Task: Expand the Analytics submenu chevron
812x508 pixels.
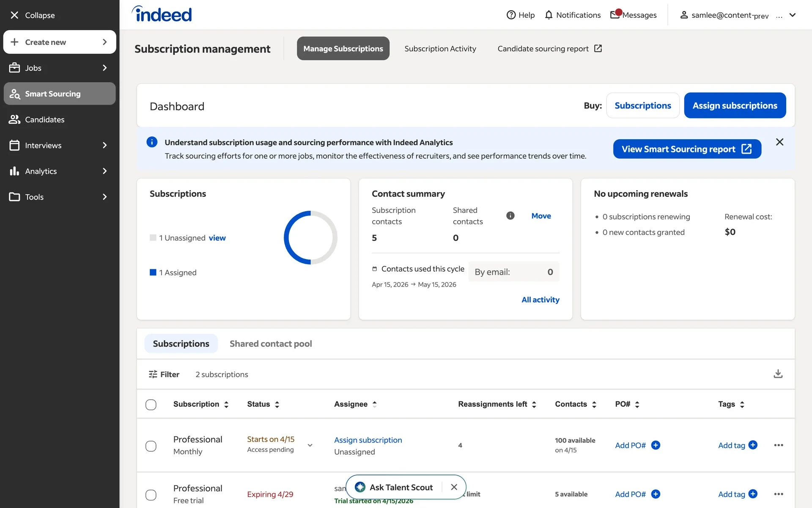Action: pyautogui.click(x=105, y=171)
